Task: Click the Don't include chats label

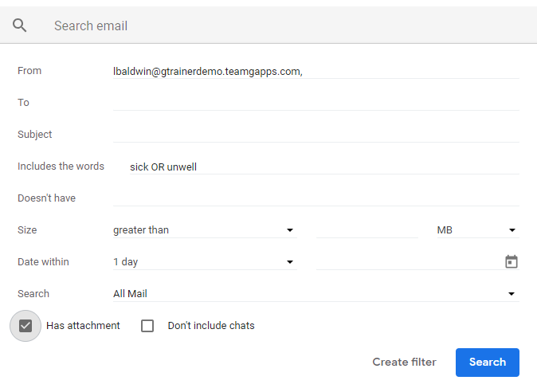Action: pos(211,326)
